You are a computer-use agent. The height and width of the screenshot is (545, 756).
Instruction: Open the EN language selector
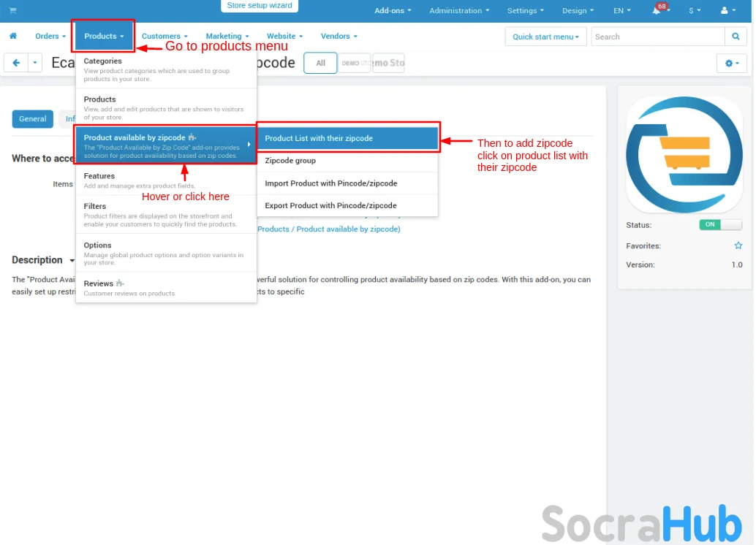[x=621, y=10]
